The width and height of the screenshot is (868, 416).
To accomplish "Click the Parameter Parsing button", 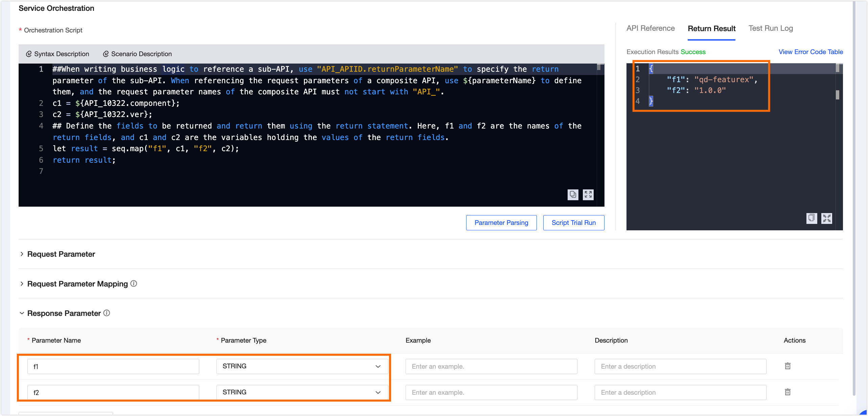I will pyautogui.click(x=501, y=223).
